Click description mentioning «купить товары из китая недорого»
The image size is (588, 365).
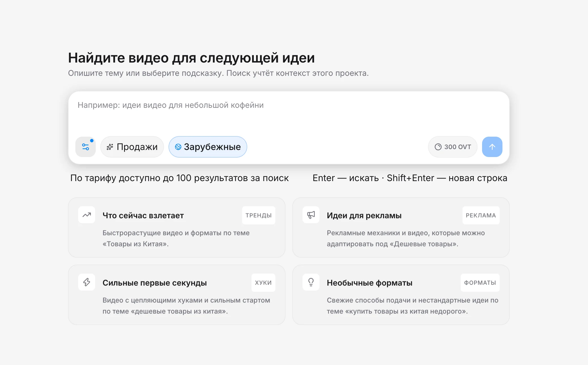click(x=413, y=306)
